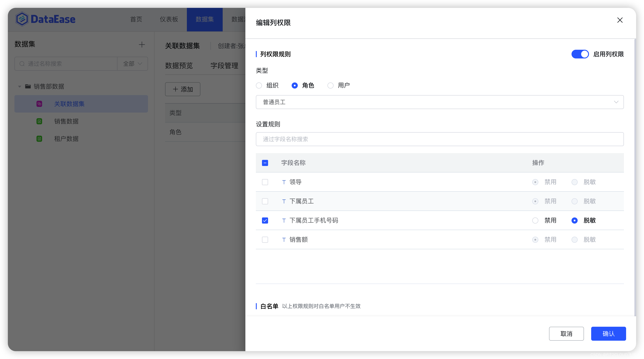Select 脱敏 for 下属员工手机号码
Viewport: 644px width, 359px height.
coord(575,220)
